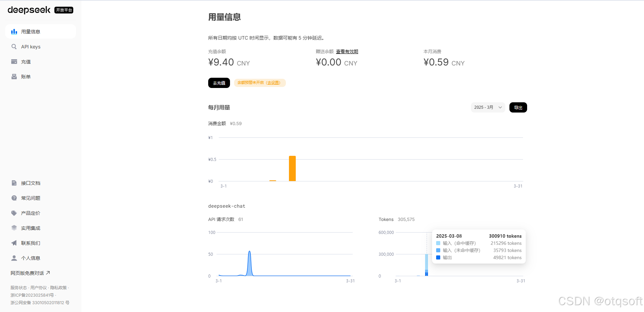The width and height of the screenshot is (644, 312).
Task: Open 个人信息 in the sidebar
Action: [x=41, y=258]
